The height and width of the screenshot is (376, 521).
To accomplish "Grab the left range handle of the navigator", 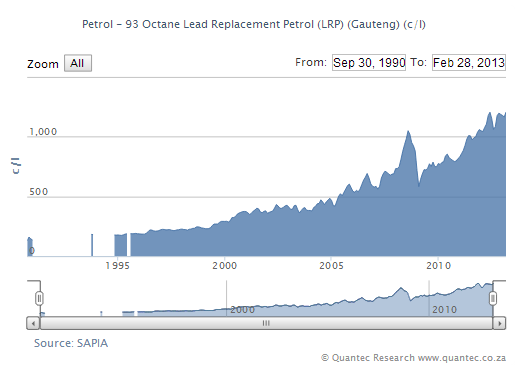I will coord(39,298).
